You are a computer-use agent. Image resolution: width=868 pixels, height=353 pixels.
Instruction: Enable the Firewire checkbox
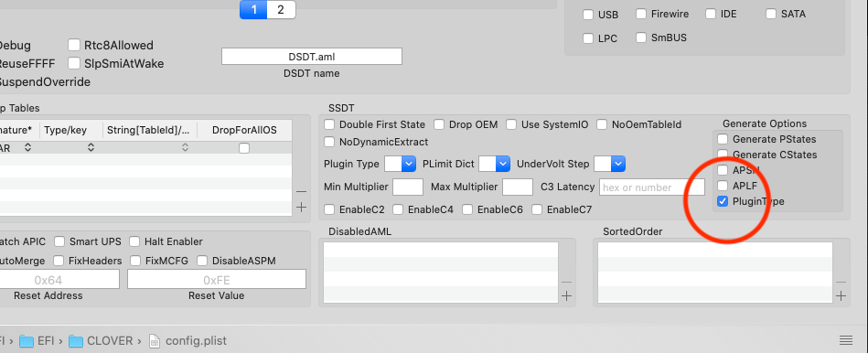[x=641, y=14]
